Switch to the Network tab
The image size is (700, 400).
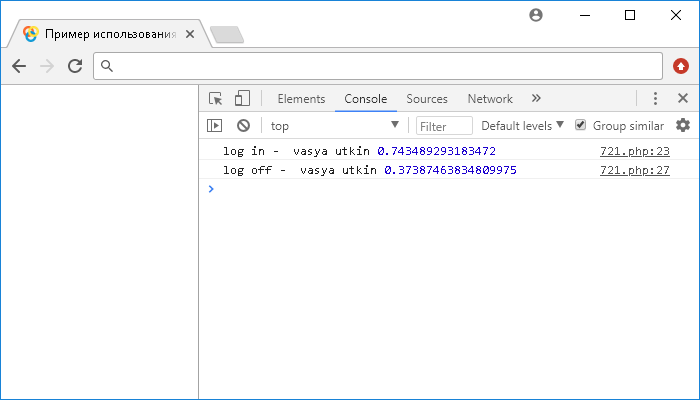(490, 99)
